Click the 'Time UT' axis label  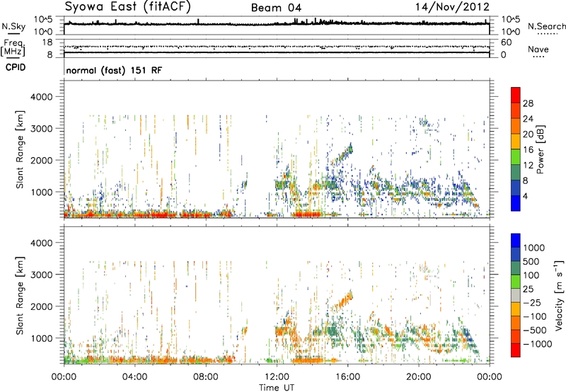coord(277,387)
